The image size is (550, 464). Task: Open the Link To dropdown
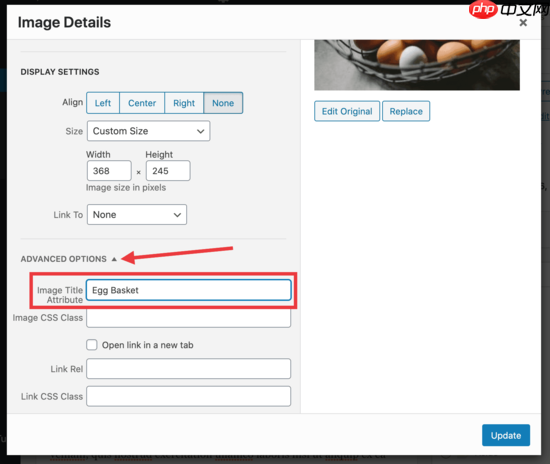137,215
